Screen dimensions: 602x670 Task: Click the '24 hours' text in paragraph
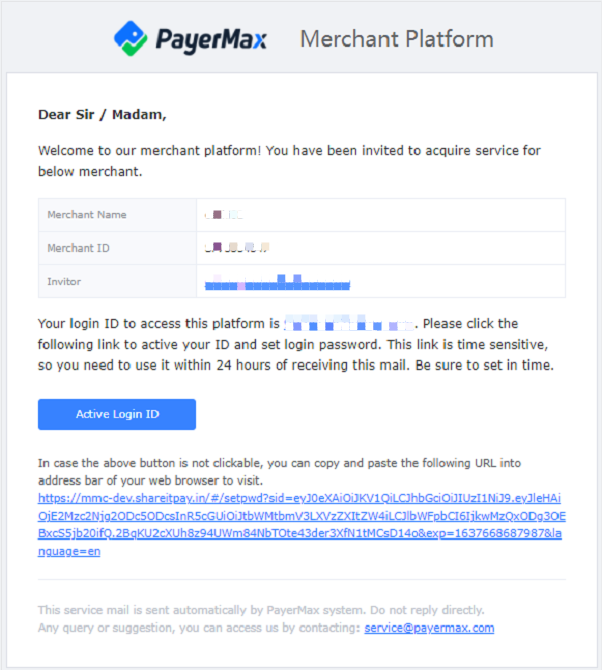(243, 365)
